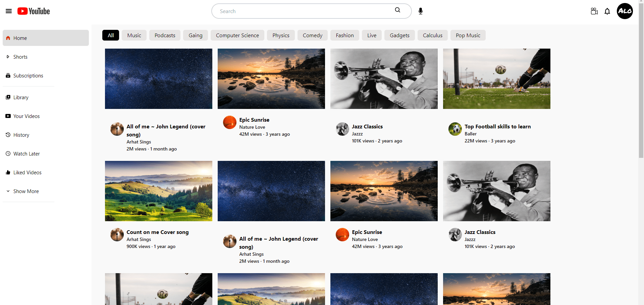Open the hamburger menu icon
644x305 pixels.
coord(9,11)
